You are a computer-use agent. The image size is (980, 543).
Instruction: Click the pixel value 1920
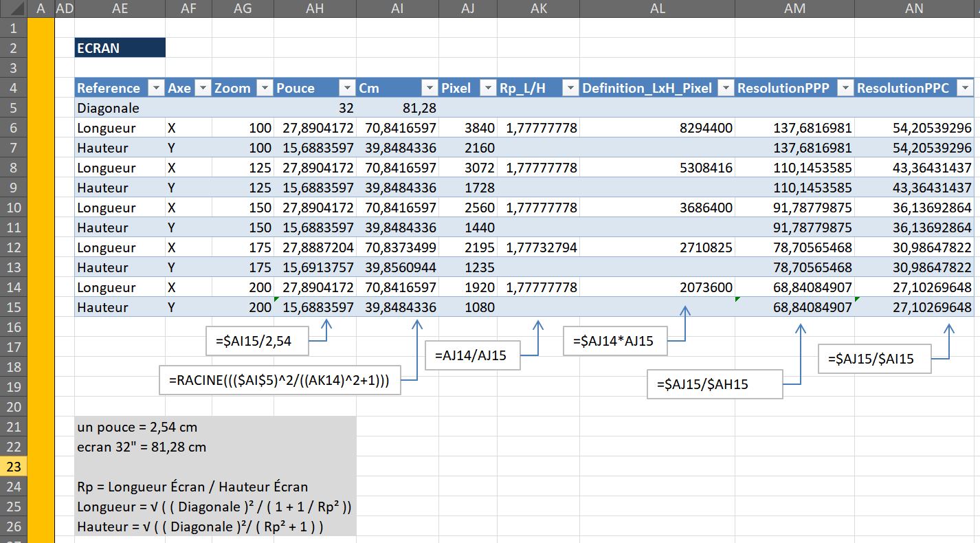468,287
